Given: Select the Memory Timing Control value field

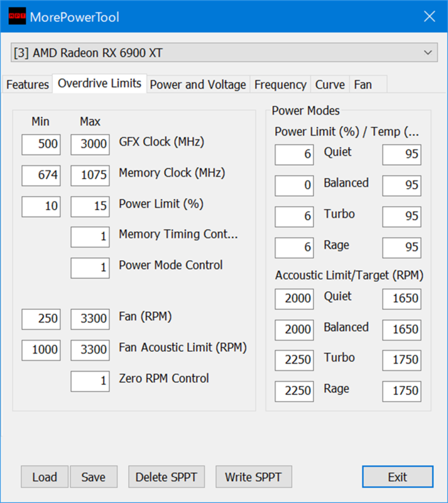Looking at the screenshot, I should tap(90, 237).
